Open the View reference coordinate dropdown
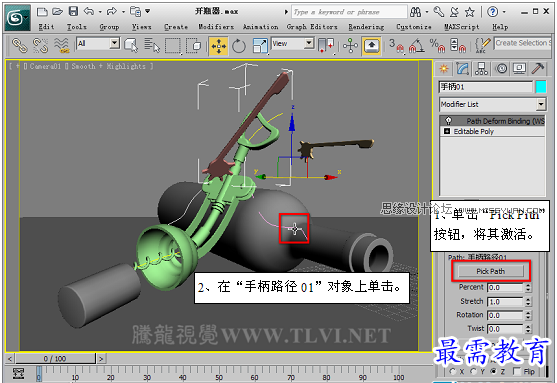The height and width of the screenshot is (383, 557). (x=293, y=44)
